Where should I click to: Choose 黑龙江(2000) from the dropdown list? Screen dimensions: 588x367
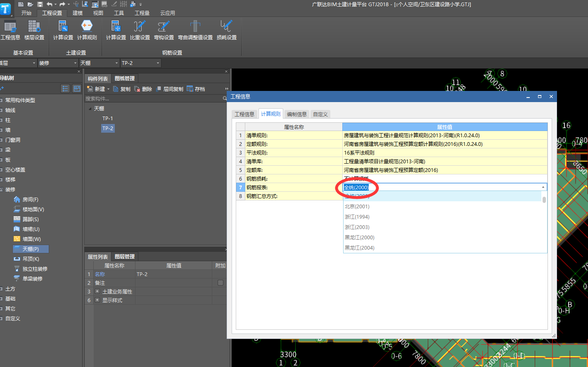(x=442, y=237)
